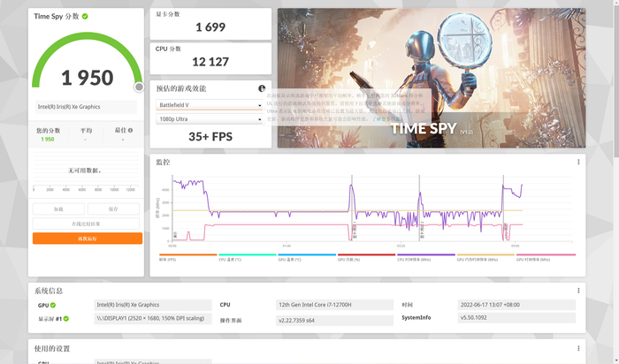Click the 35+ FPS estimate text

[x=210, y=137]
